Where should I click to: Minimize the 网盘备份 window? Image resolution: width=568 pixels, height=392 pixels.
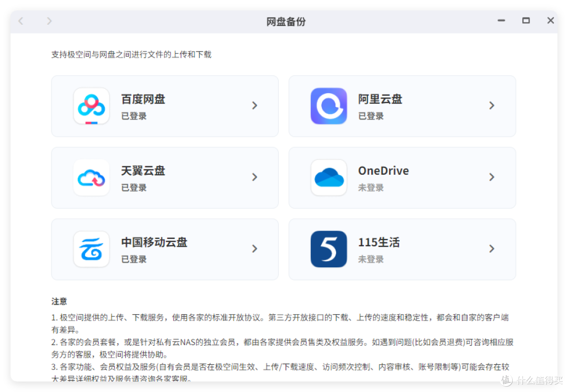[501, 21]
